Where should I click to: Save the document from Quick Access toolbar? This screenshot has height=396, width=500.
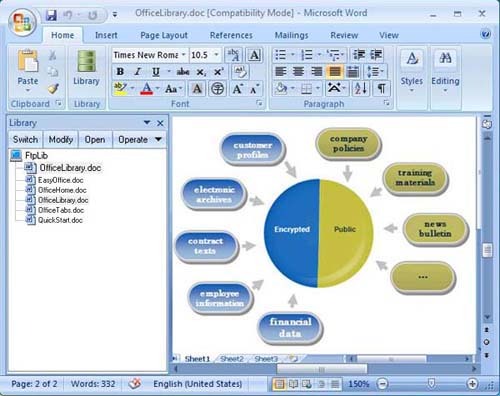click(51, 15)
